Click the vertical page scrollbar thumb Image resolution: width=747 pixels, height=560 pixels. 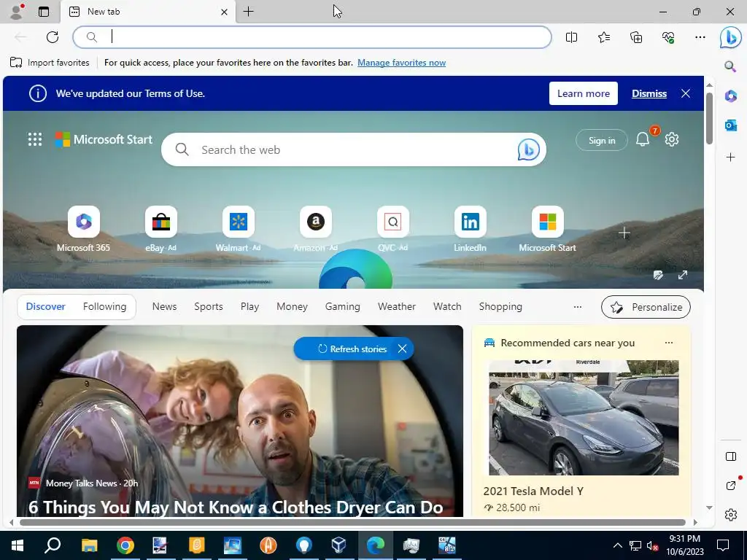(x=709, y=119)
